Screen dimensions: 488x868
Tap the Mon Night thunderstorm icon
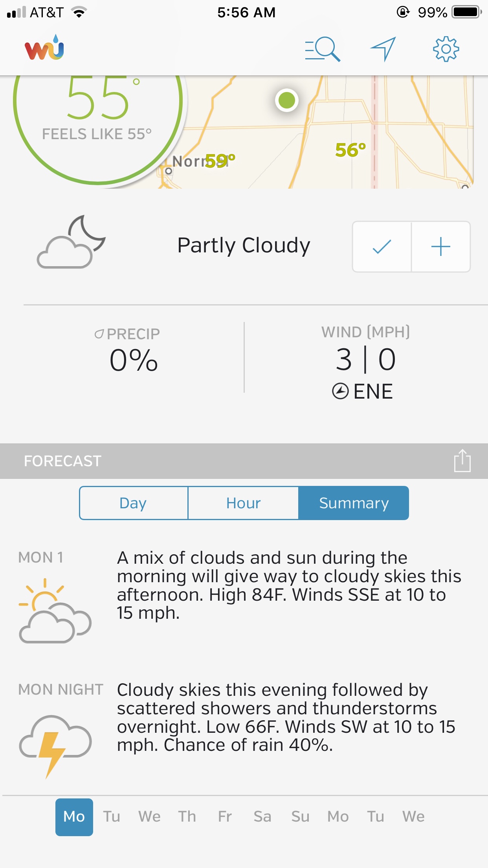point(55,744)
